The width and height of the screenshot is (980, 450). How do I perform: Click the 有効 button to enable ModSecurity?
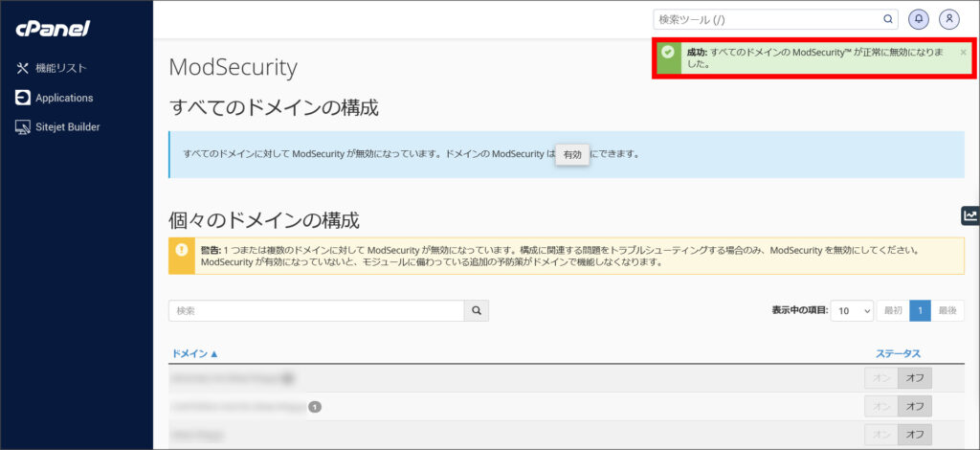click(x=572, y=154)
